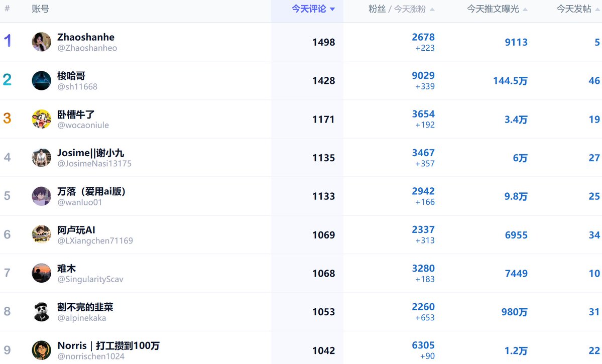Open 卧槽牛了's cartoon cow avatar
The image size is (602, 364).
click(x=42, y=119)
